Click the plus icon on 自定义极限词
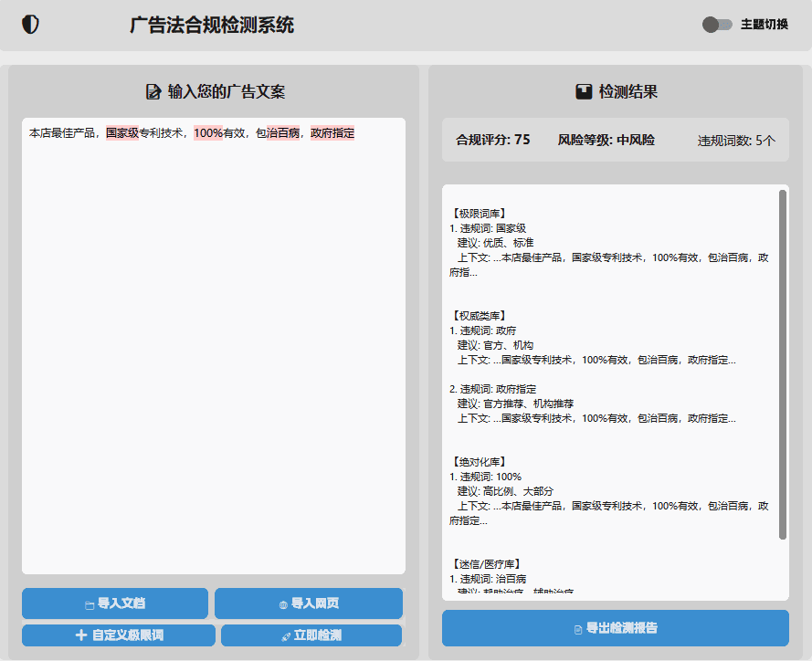 click(x=81, y=635)
